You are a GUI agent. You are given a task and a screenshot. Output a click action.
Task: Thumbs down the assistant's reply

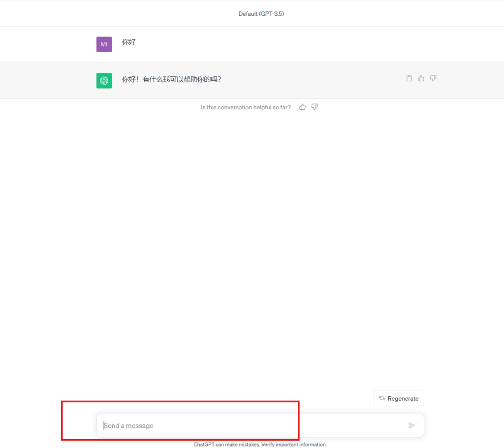433,78
